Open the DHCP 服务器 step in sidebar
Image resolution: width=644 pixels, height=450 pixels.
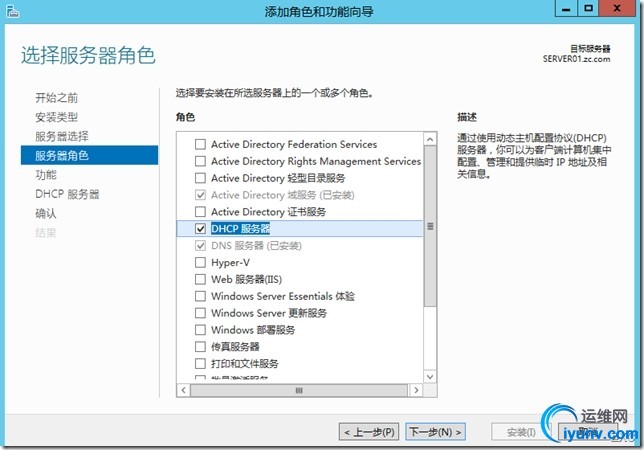(67, 194)
